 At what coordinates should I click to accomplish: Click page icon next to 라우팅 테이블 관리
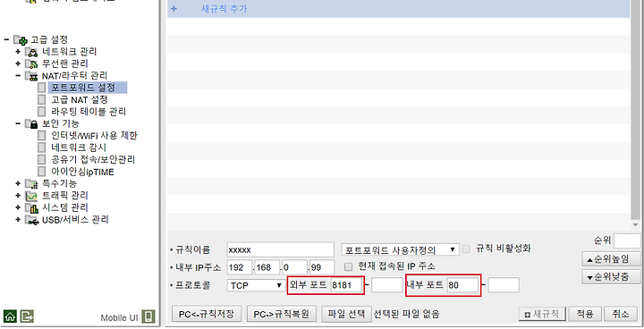point(41,112)
